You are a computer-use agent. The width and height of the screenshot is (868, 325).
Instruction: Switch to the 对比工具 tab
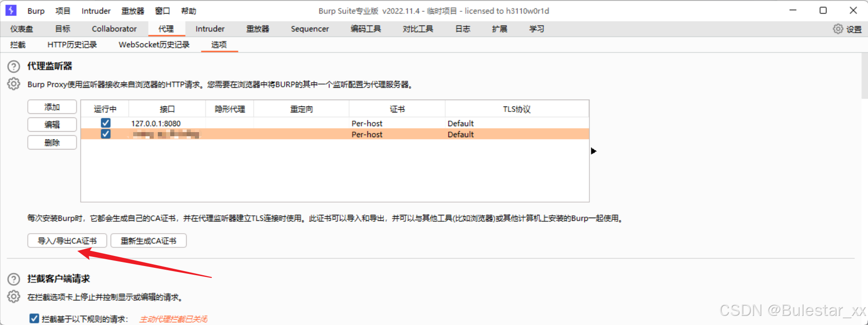click(418, 29)
